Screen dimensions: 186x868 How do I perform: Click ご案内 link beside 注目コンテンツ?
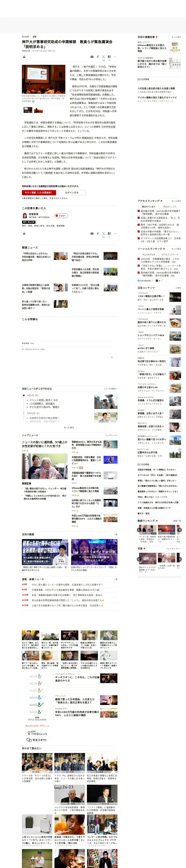point(178,288)
